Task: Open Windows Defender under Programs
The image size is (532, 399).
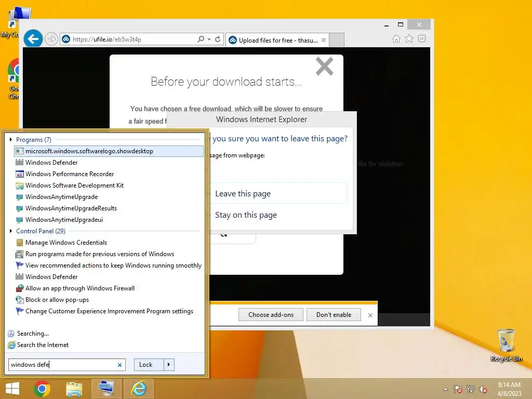Action: pyautogui.click(x=109, y=163)
